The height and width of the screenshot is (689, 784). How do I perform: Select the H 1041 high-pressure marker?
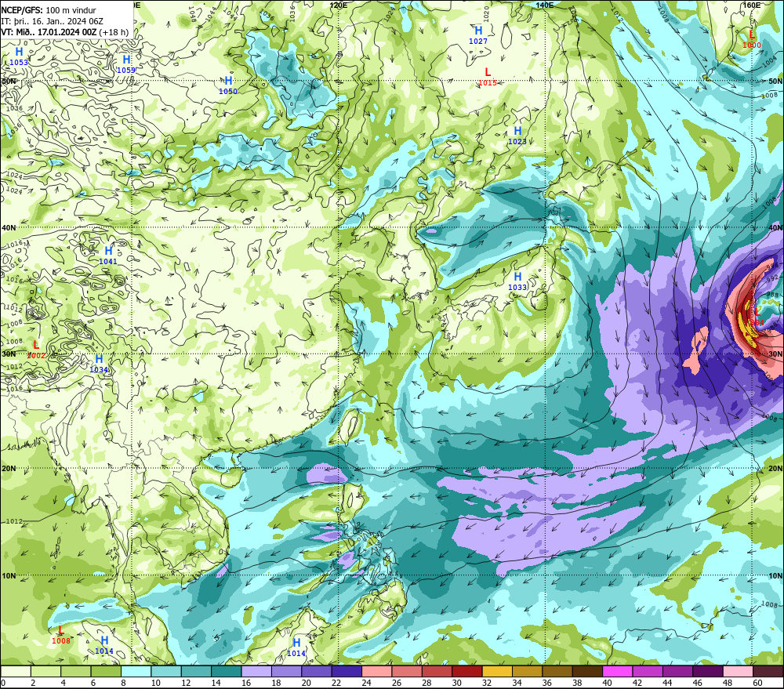(x=108, y=256)
